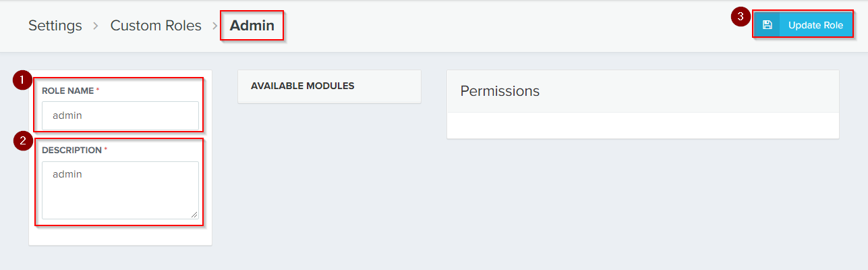Click the Permissions panel heading
The image size is (868, 270).
500,91
